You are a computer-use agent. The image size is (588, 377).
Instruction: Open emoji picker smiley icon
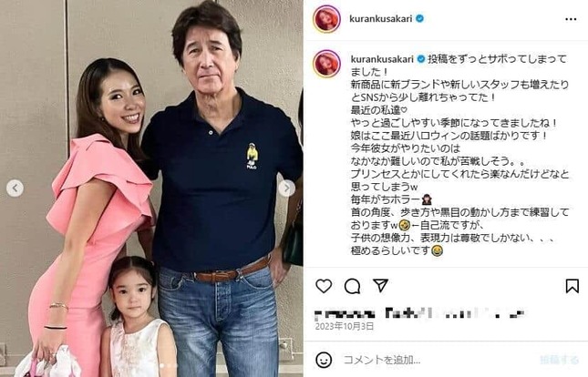click(324, 360)
